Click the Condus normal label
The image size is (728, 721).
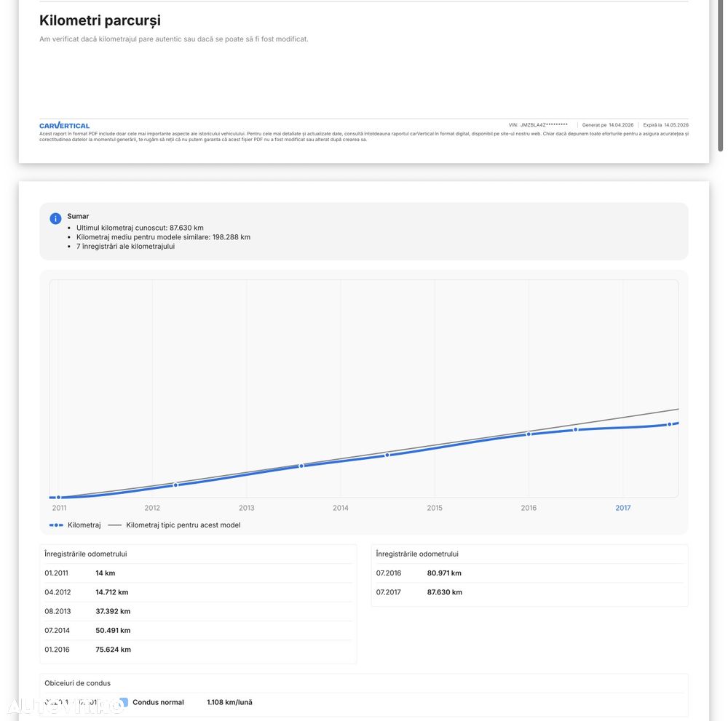point(158,702)
